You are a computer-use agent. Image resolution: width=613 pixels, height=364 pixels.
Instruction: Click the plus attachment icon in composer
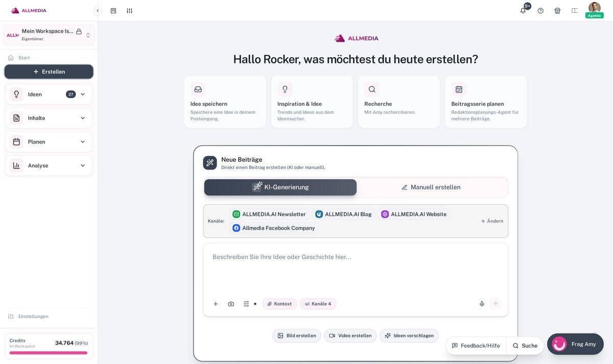216,304
